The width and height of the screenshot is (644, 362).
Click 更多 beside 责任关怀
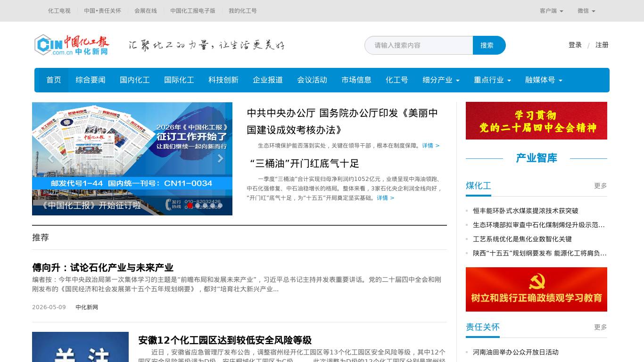[601, 327]
